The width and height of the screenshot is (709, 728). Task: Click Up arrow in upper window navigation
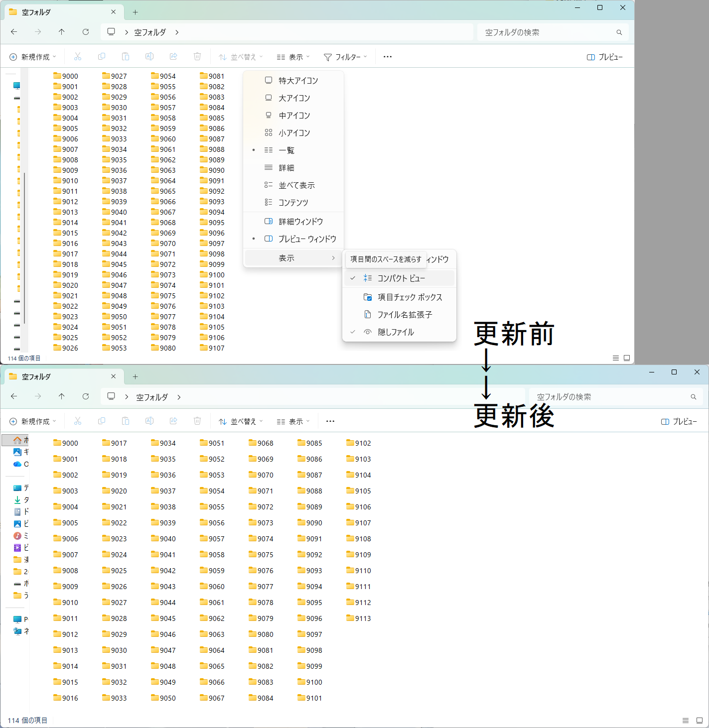(x=62, y=32)
